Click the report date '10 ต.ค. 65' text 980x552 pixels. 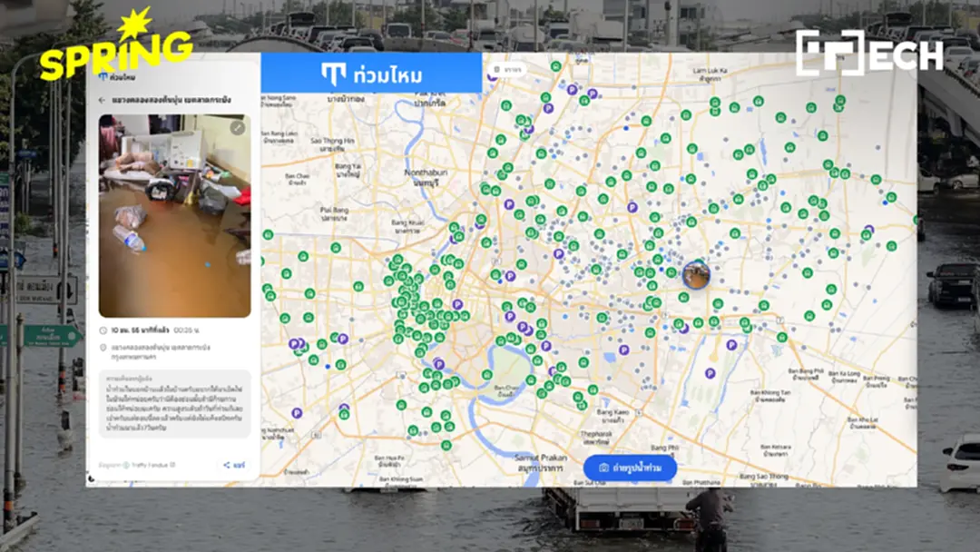pyautogui.click(x=141, y=330)
